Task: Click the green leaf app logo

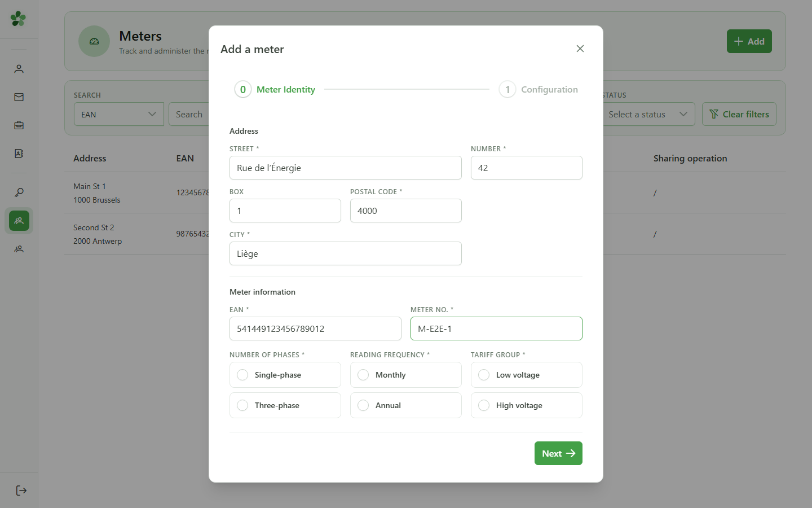Action: click(x=18, y=19)
